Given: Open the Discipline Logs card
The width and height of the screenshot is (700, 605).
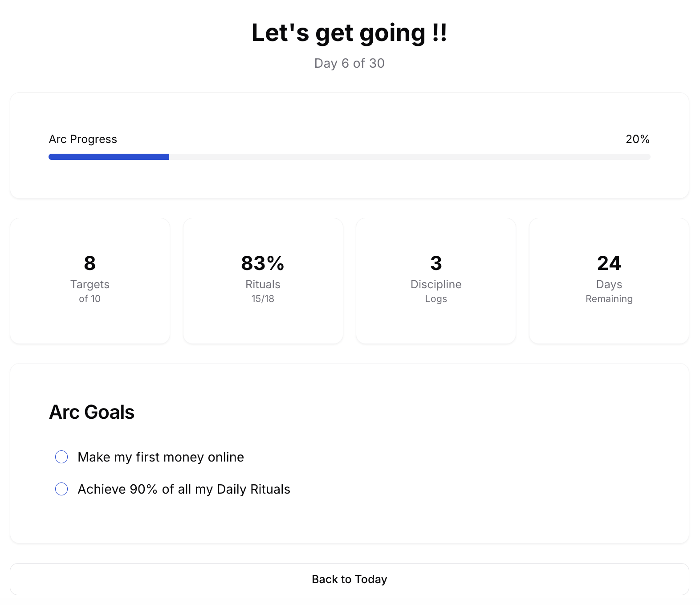Looking at the screenshot, I should click(x=435, y=281).
